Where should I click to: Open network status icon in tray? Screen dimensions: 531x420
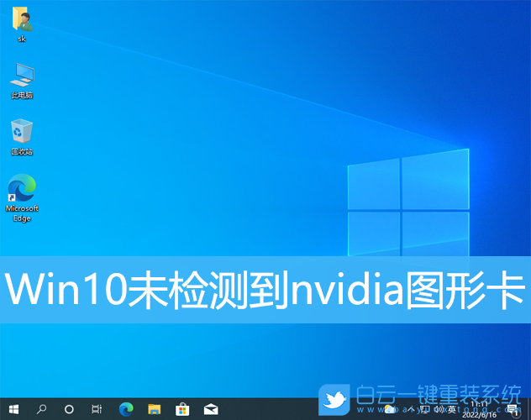pos(425,409)
